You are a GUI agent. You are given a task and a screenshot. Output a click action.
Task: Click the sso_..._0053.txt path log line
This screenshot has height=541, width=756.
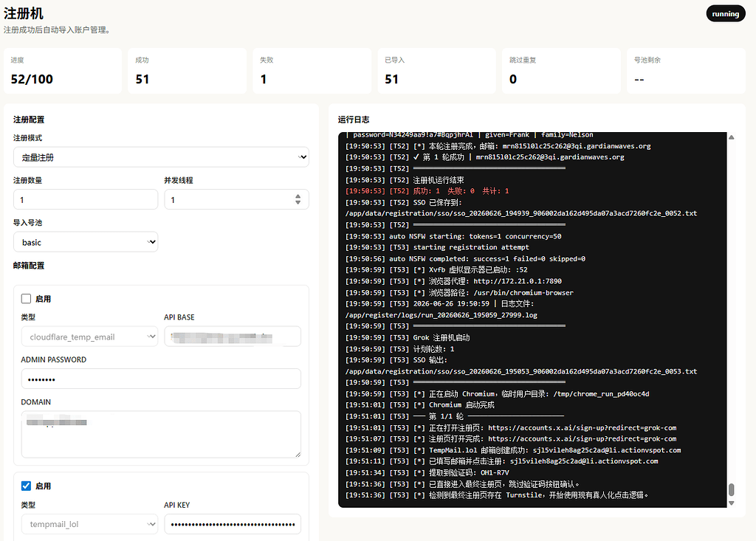(521, 371)
